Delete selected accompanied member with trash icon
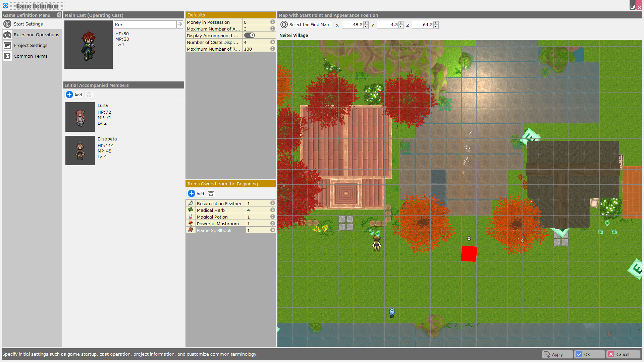The image size is (644, 362). click(89, 95)
